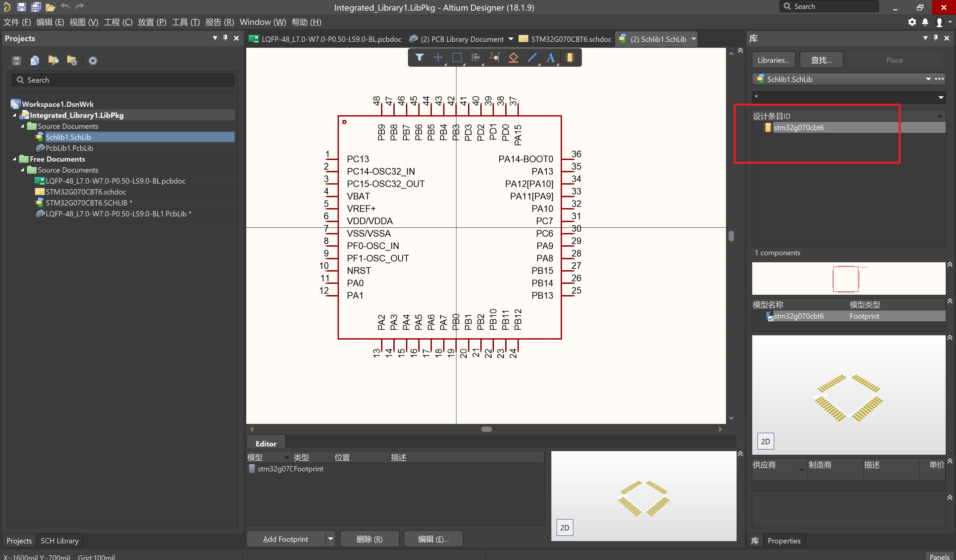Open the user account icon

point(939,22)
